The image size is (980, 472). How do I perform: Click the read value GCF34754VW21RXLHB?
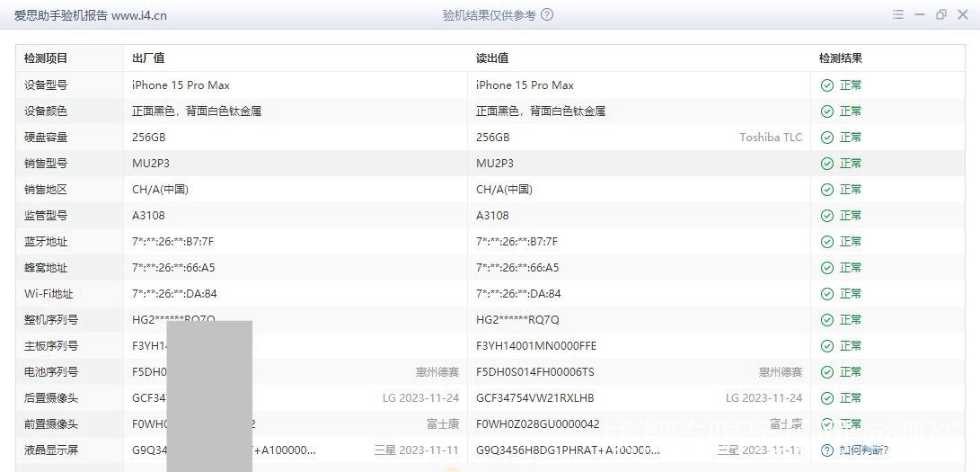coord(535,398)
